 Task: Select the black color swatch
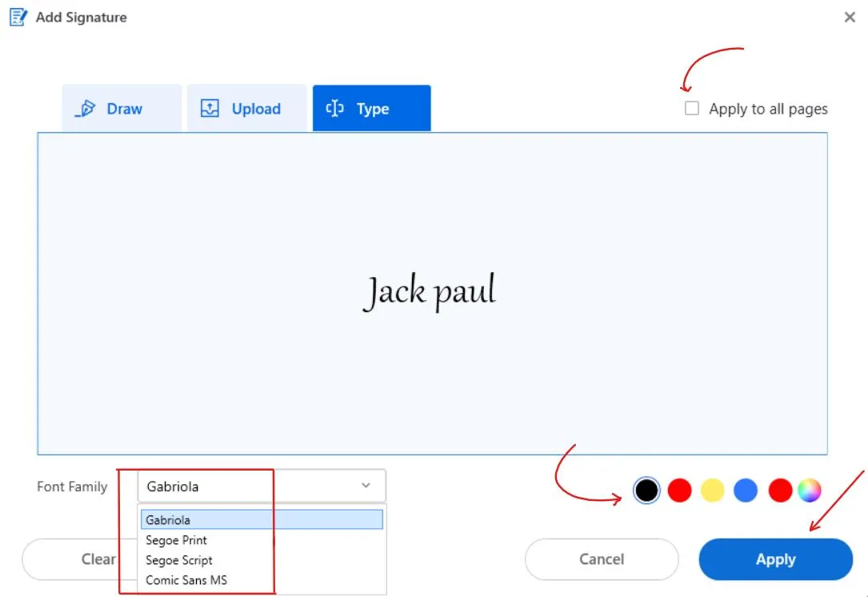tap(646, 490)
